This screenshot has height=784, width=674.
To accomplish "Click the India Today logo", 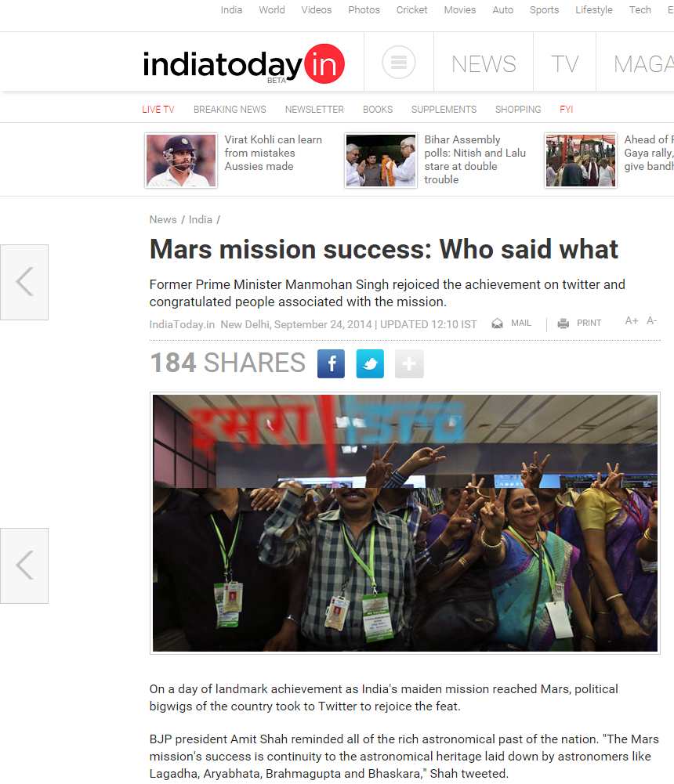I will (245, 64).
